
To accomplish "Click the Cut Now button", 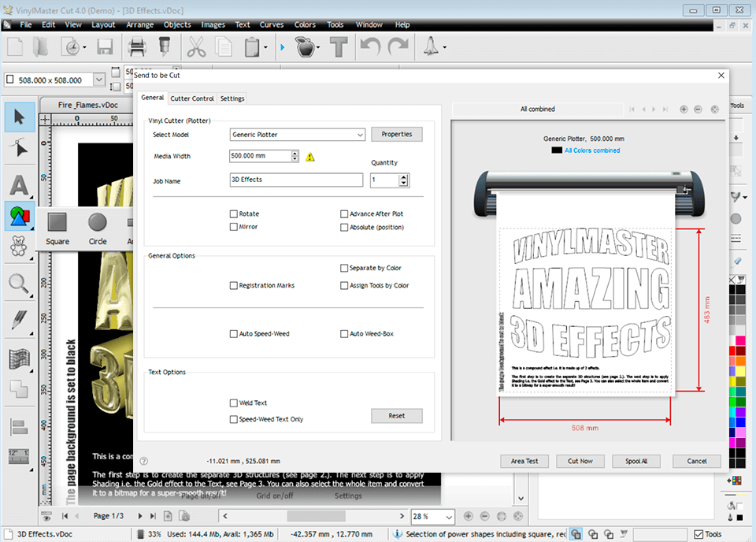I will pos(580,461).
